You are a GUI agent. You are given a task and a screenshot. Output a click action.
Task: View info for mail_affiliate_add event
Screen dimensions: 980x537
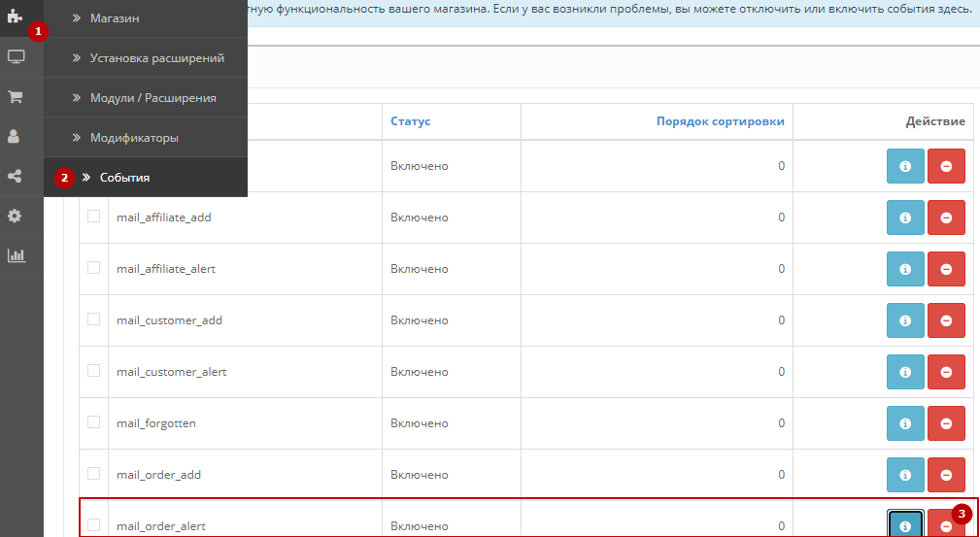tap(905, 218)
